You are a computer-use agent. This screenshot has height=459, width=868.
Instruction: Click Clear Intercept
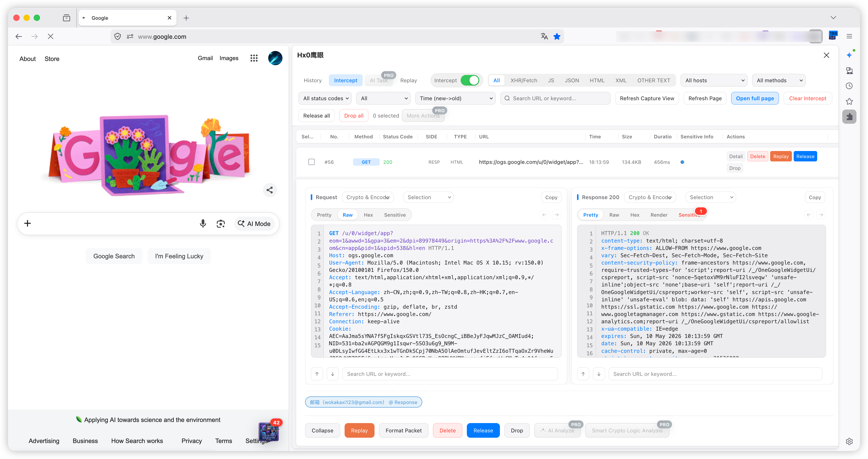click(x=807, y=98)
